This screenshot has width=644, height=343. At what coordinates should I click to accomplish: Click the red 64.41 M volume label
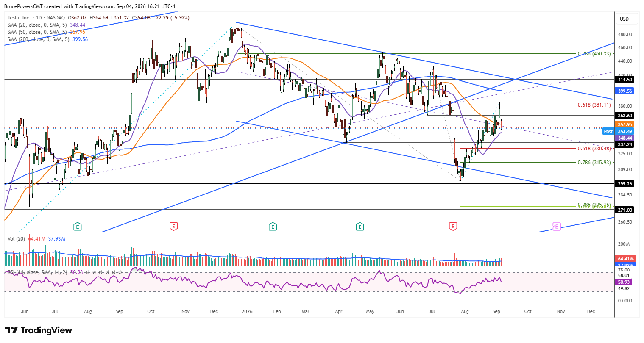(x=625, y=259)
